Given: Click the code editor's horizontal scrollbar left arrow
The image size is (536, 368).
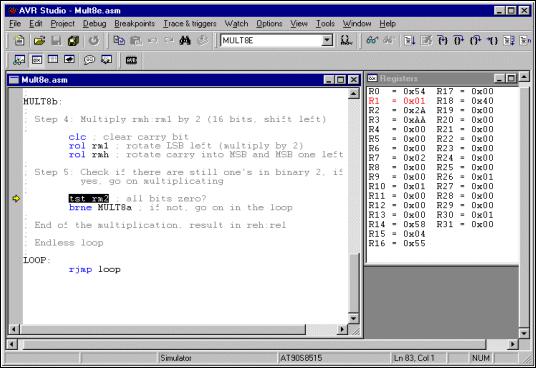Looking at the screenshot, I should point(14,329).
